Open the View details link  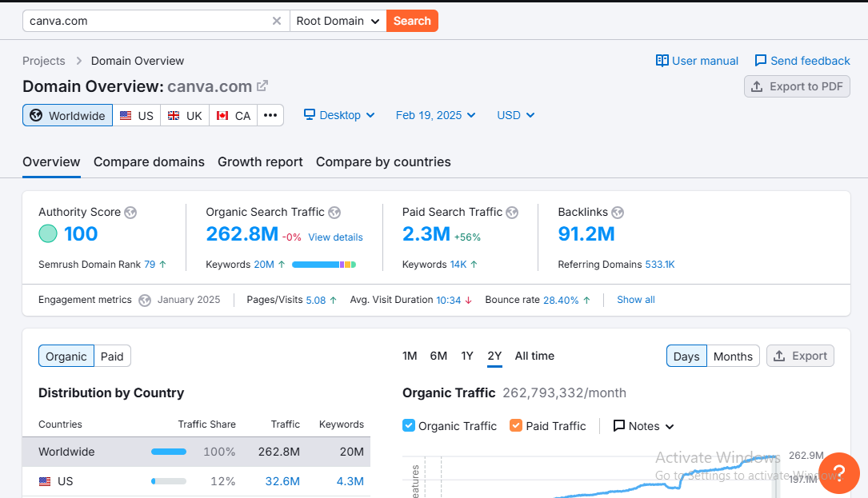pos(335,237)
